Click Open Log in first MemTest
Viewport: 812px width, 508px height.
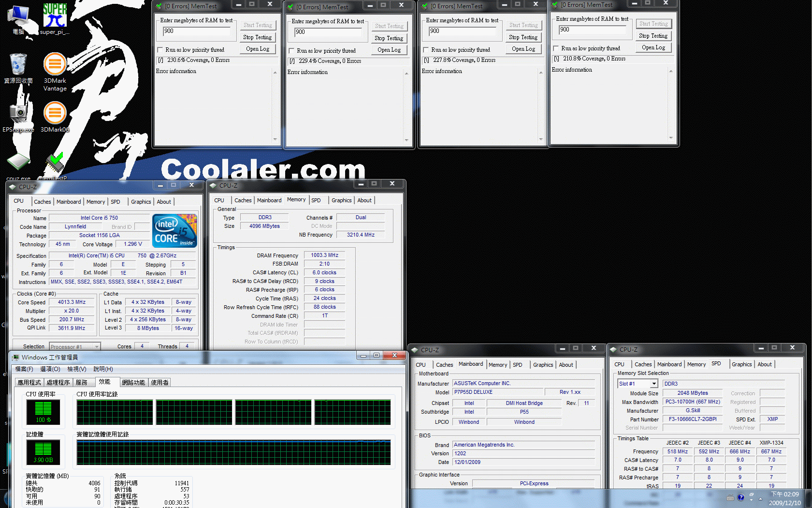click(x=258, y=49)
